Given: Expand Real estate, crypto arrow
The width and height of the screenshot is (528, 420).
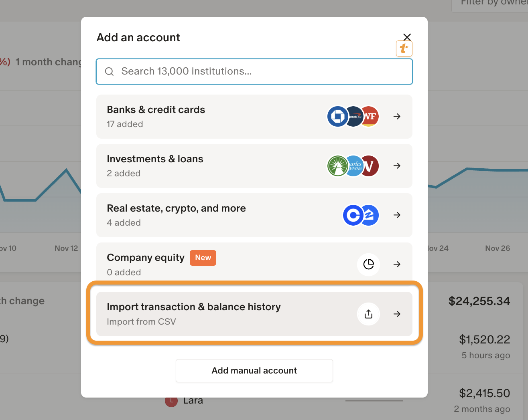Looking at the screenshot, I should pyautogui.click(x=397, y=215).
